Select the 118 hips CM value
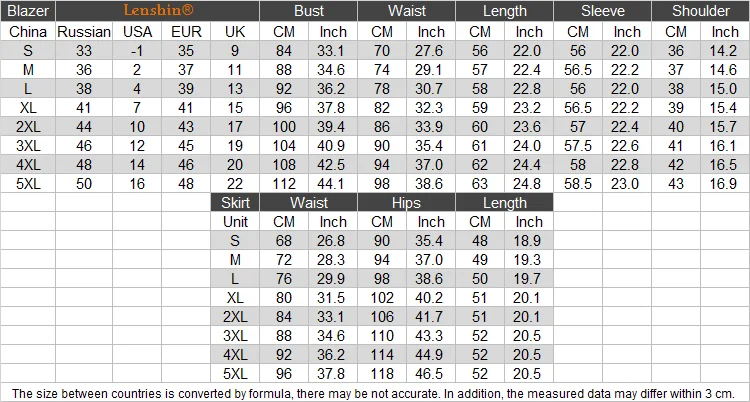Screen dimensions: 750x402 point(382,374)
